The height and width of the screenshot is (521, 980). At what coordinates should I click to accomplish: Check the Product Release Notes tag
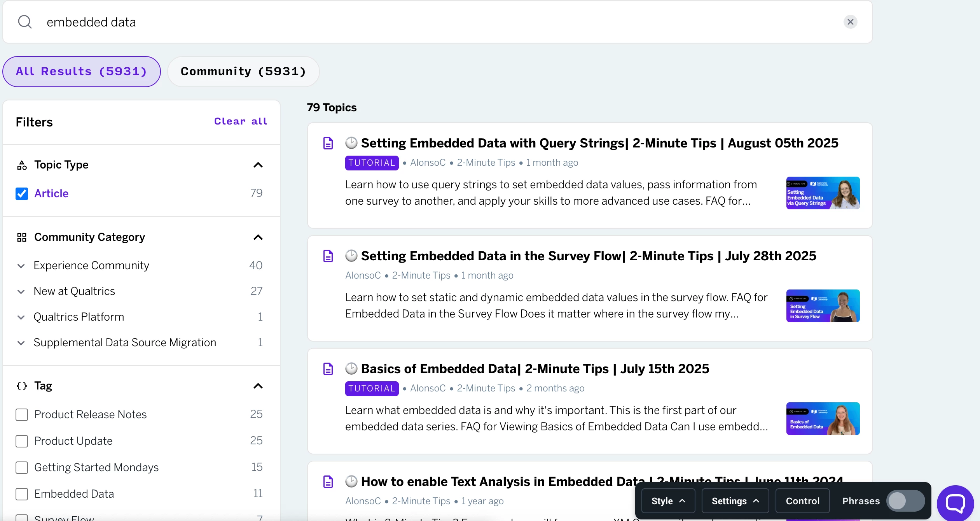click(22, 415)
